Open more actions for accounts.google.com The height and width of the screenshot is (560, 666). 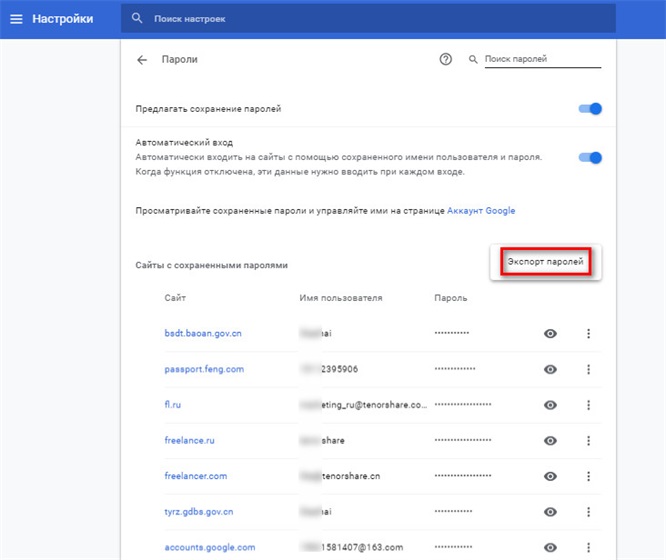588,548
